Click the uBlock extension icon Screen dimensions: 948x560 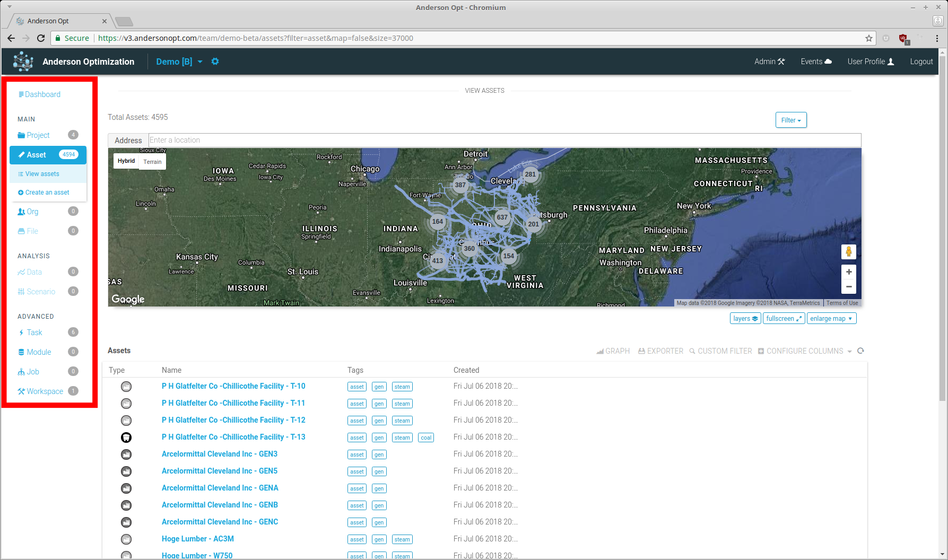coord(903,38)
